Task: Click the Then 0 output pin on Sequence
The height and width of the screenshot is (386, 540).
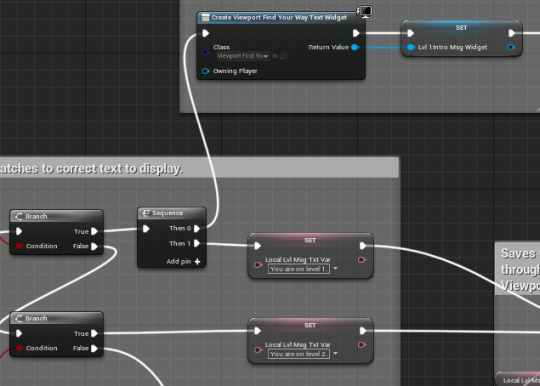Action: click(x=197, y=229)
